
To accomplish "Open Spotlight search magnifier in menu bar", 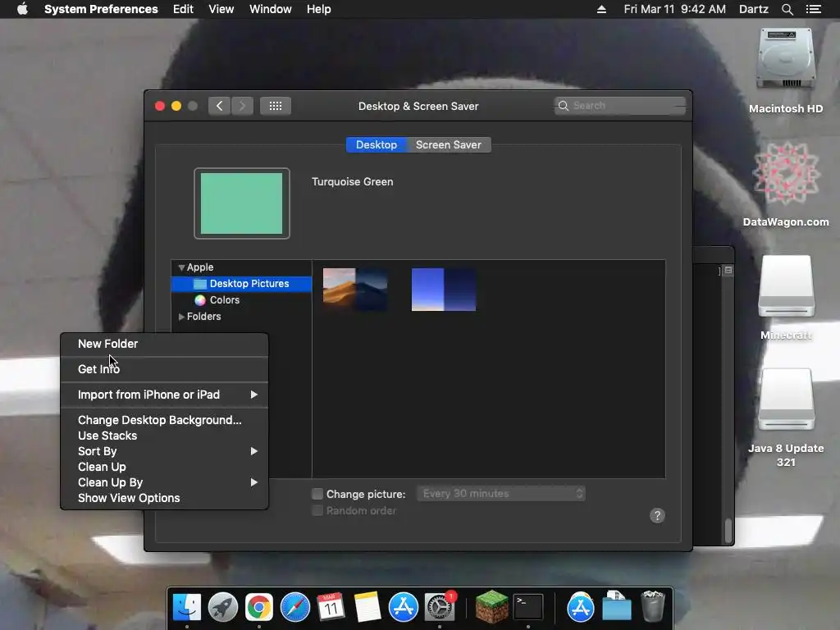I will pyautogui.click(x=787, y=9).
